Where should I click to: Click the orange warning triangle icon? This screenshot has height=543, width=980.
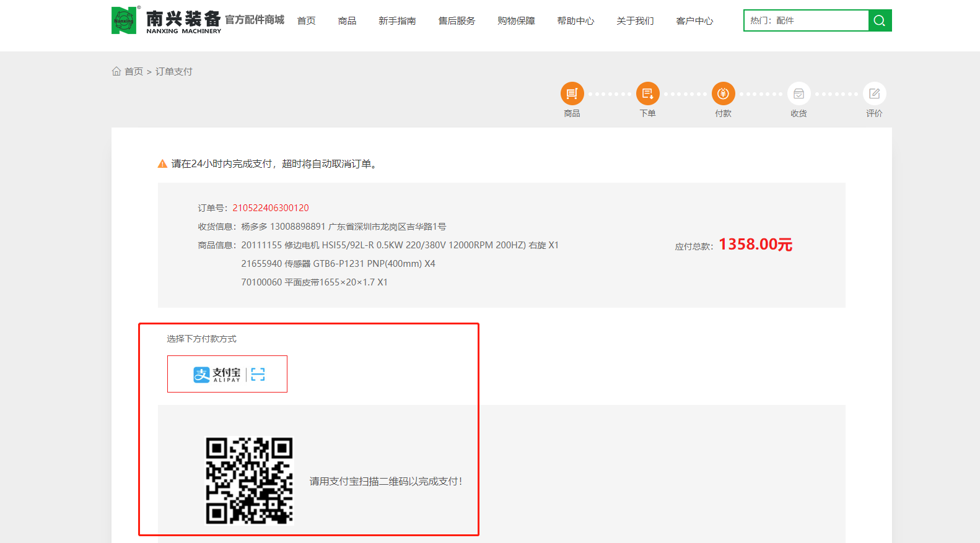tap(162, 164)
